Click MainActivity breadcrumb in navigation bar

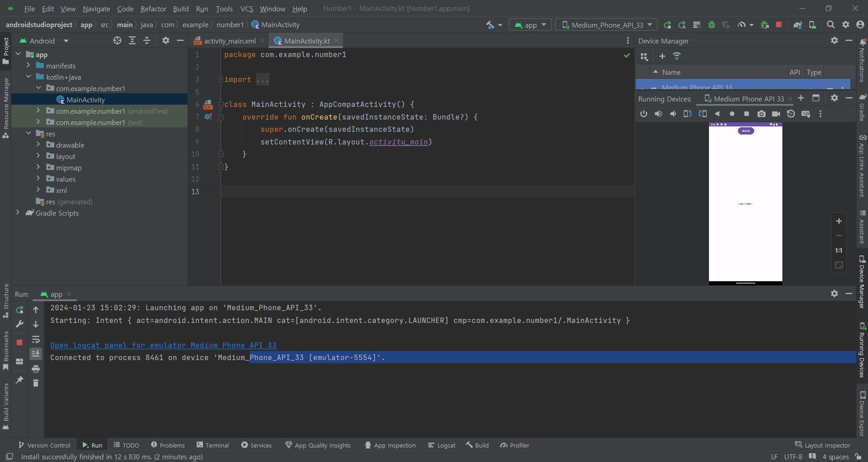coord(275,25)
